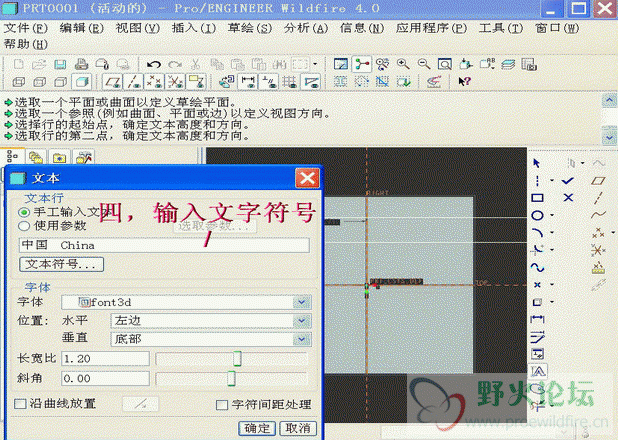Screen dimensions: 618x440
Task: Open the folder browser navigator tab icon
Action: tap(36, 158)
